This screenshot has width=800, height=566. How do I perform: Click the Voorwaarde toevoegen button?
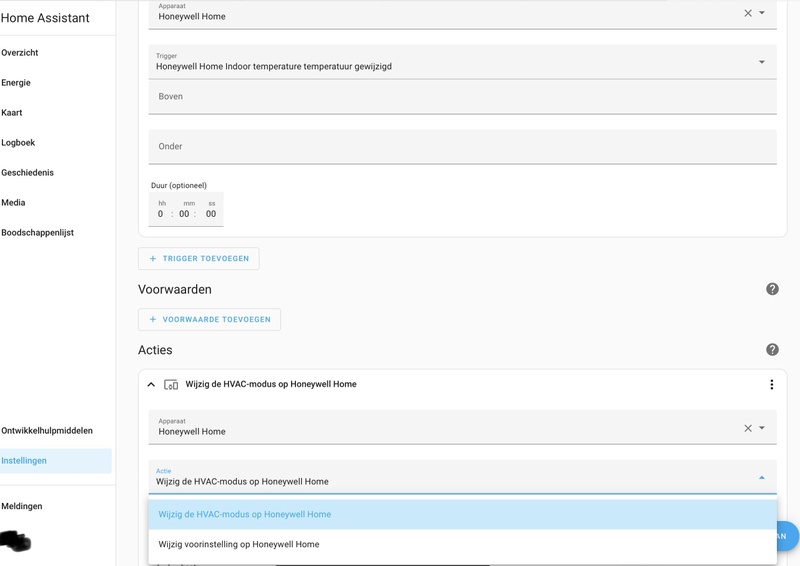(210, 319)
